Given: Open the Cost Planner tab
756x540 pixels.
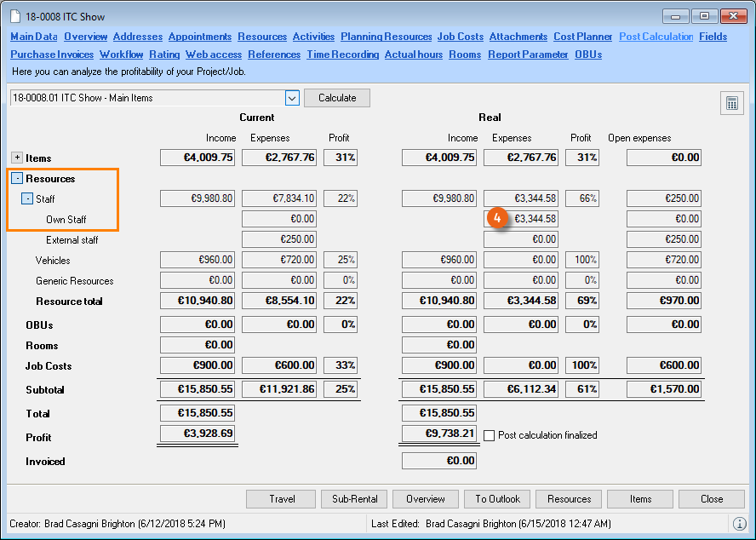Looking at the screenshot, I should tap(582, 37).
